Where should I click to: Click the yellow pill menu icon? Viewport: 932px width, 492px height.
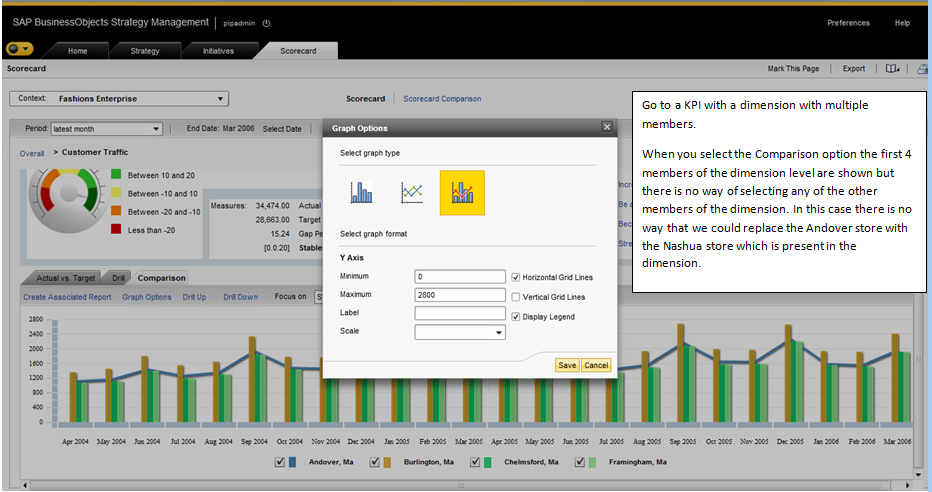(19, 49)
